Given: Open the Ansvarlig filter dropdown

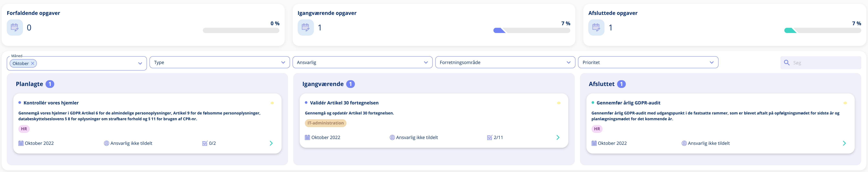Looking at the screenshot, I should tap(363, 62).
